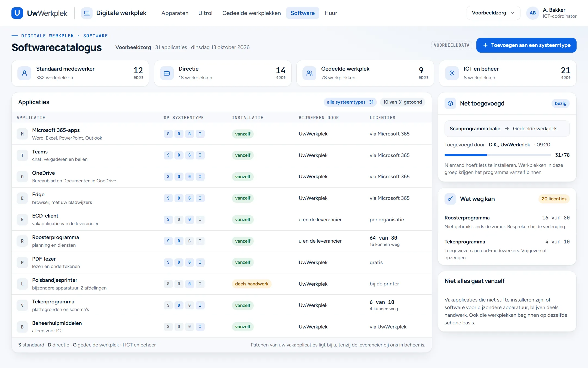Screen dimensions: 588x368
Task: Click the '4 kunnen weg' text
Action: pyautogui.click(x=384, y=309)
